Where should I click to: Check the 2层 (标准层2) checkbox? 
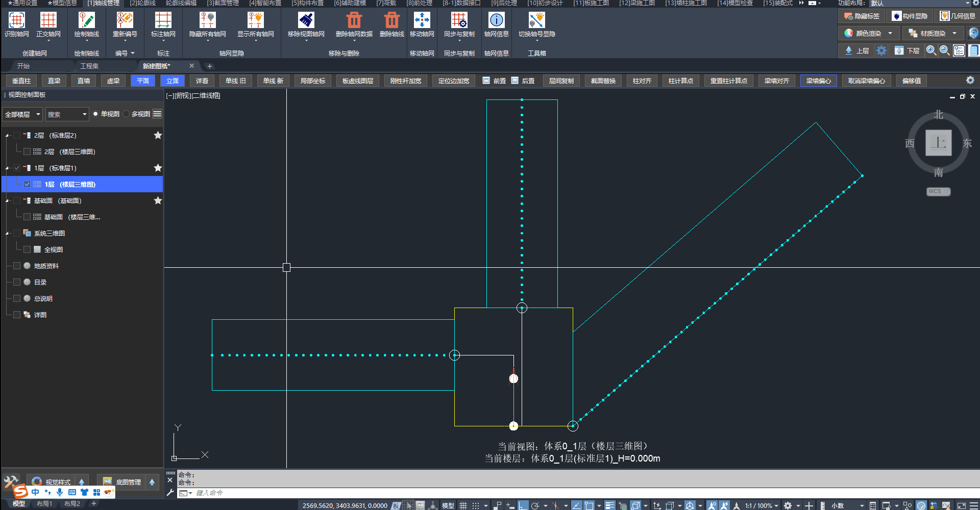17,136
